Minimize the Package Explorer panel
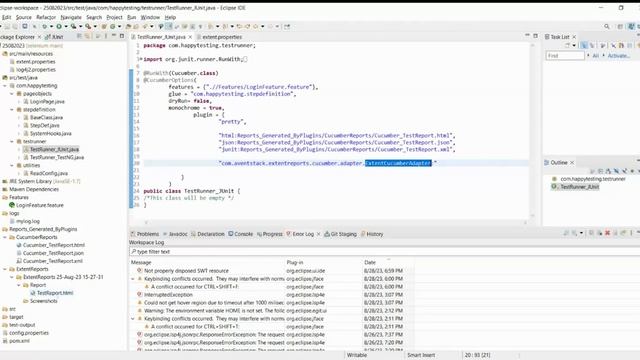 [114, 36]
